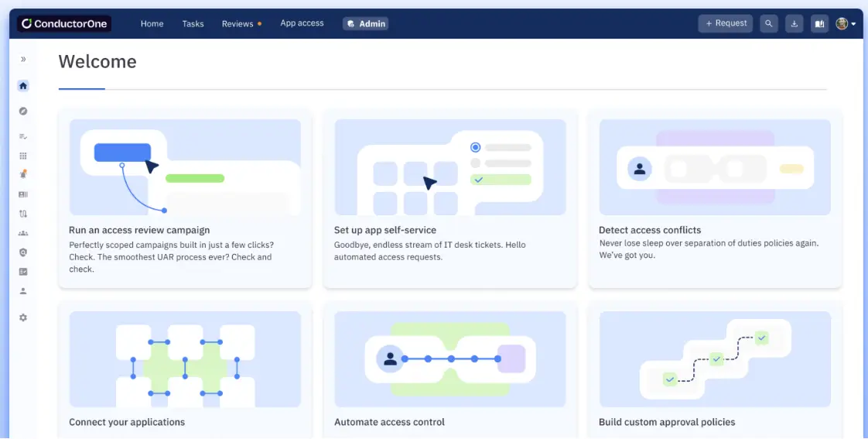Click the shield icon in the sidebar

click(x=23, y=252)
